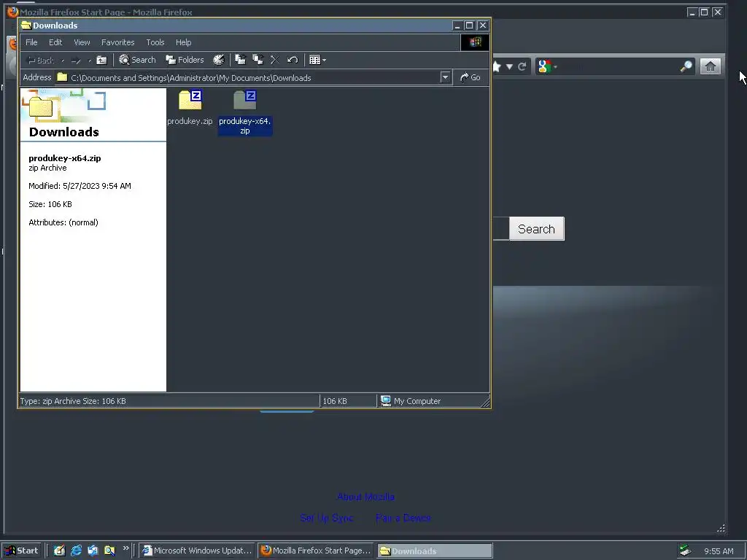
Task: Open the Tools menu
Action: coord(155,42)
